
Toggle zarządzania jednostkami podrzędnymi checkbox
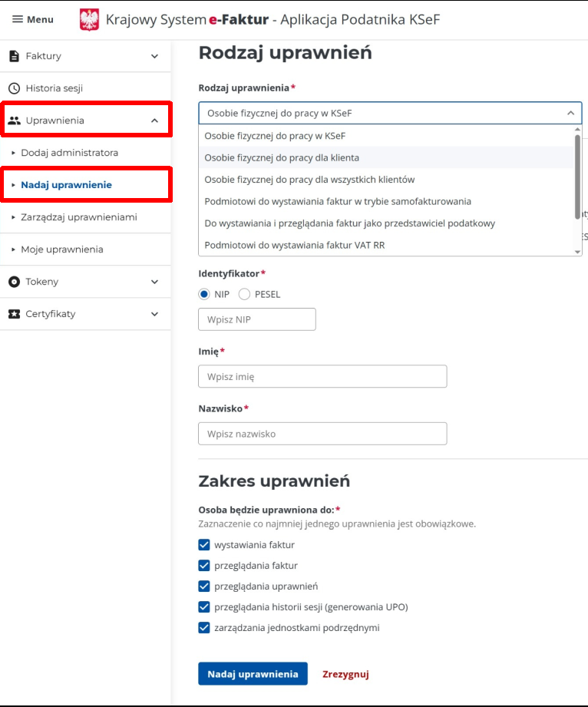(x=204, y=628)
